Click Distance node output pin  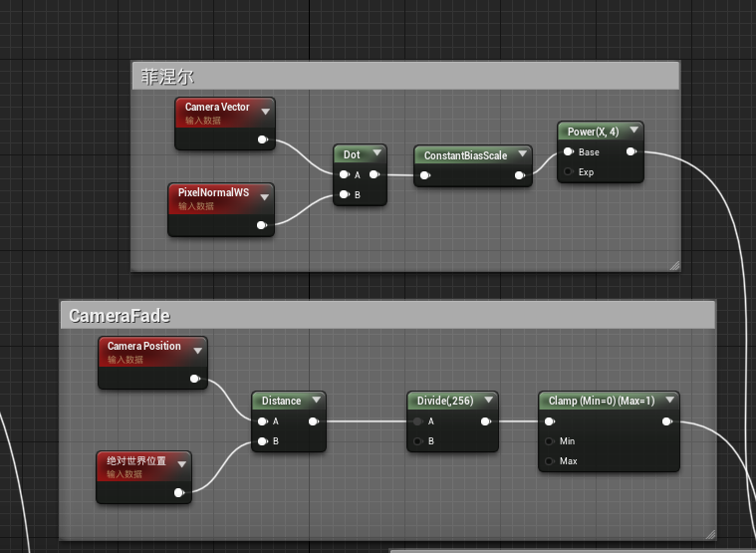314,421
